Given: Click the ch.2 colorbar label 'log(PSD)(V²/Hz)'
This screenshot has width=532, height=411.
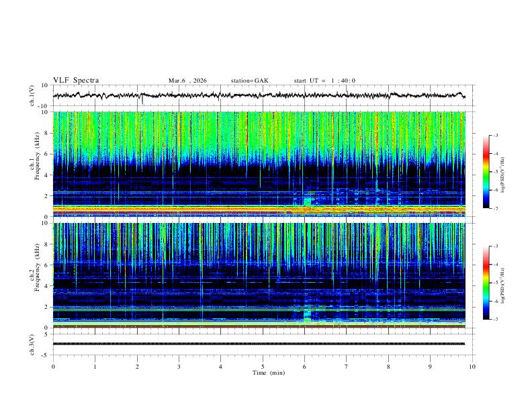Looking at the screenshot, I should 503,285.
